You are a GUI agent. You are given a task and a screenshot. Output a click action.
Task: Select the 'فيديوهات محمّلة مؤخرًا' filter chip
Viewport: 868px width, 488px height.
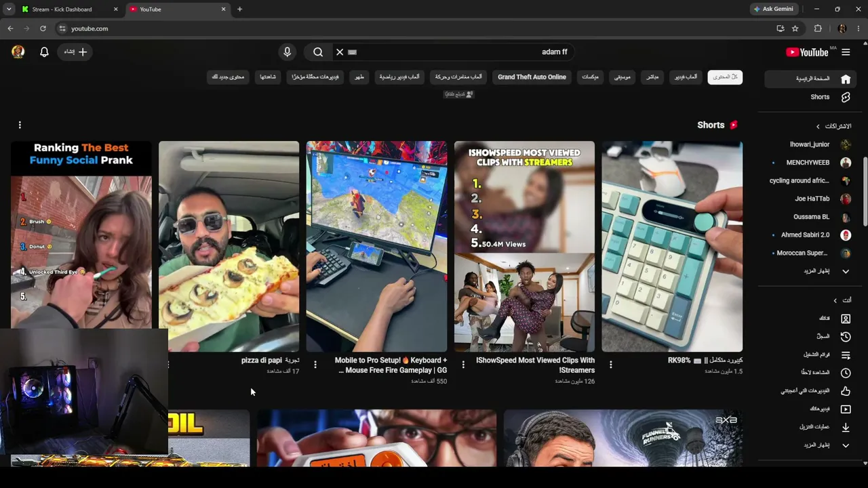point(315,77)
